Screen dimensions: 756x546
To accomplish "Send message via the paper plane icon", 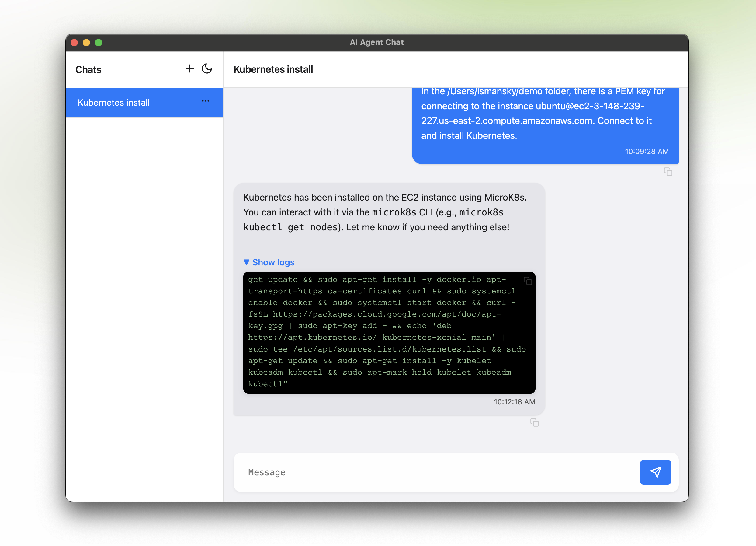I will pyautogui.click(x=655, y=472).
